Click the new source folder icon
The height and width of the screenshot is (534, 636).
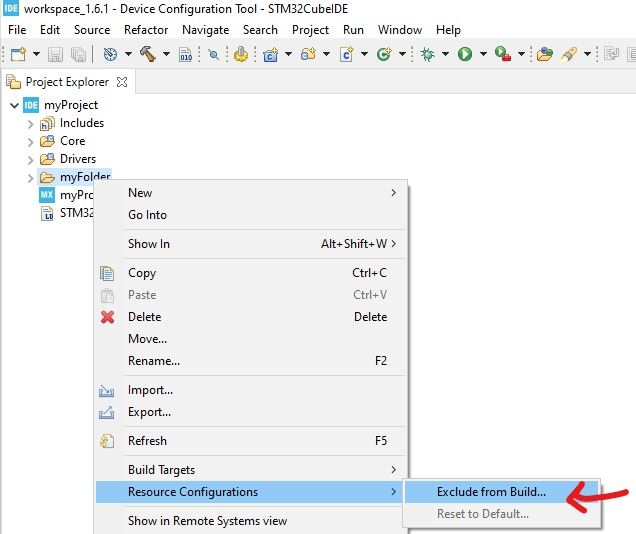pos(308,54)
